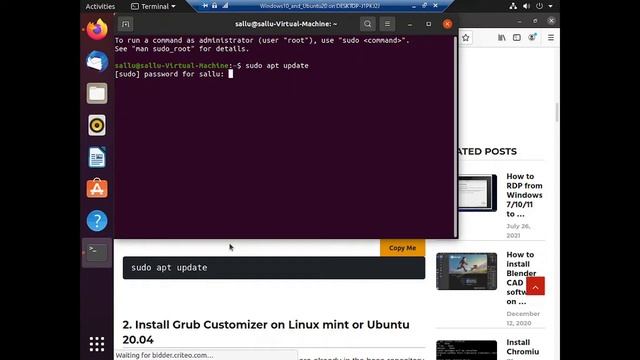Viewport: 640px width, 360px height.
Task: Click the 'Install Grub Customizer' heading
Action: [x=266, y=332]
